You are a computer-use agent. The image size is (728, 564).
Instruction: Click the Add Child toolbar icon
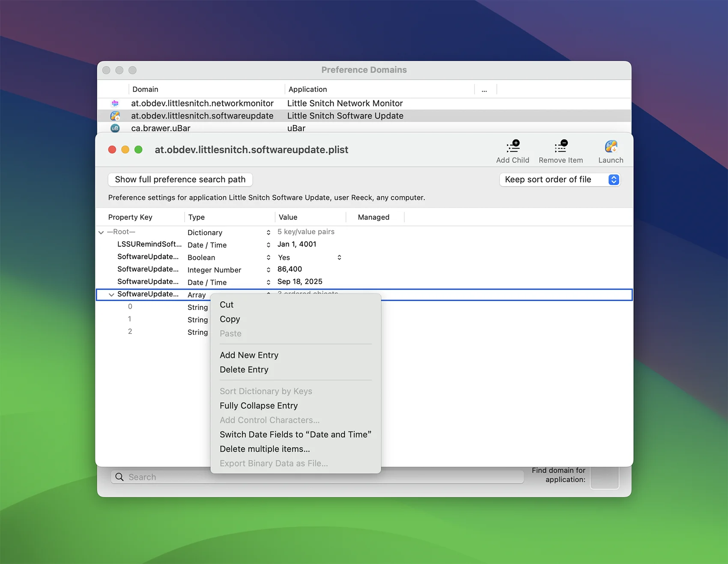(513, 146)
